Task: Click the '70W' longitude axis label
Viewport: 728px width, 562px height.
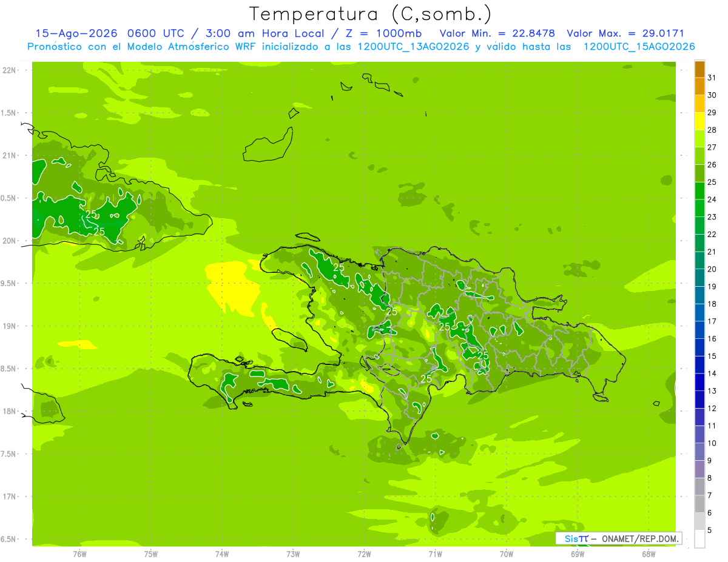Action: tap(507, 554)
